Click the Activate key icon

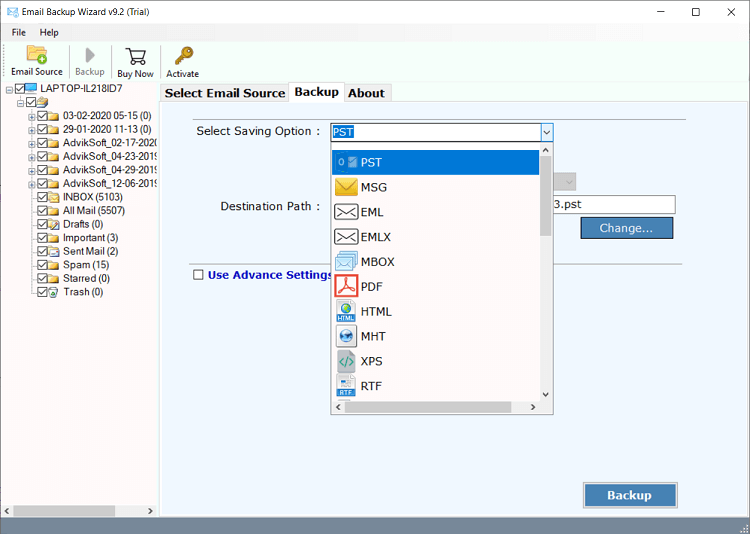(x=182, y=60)
